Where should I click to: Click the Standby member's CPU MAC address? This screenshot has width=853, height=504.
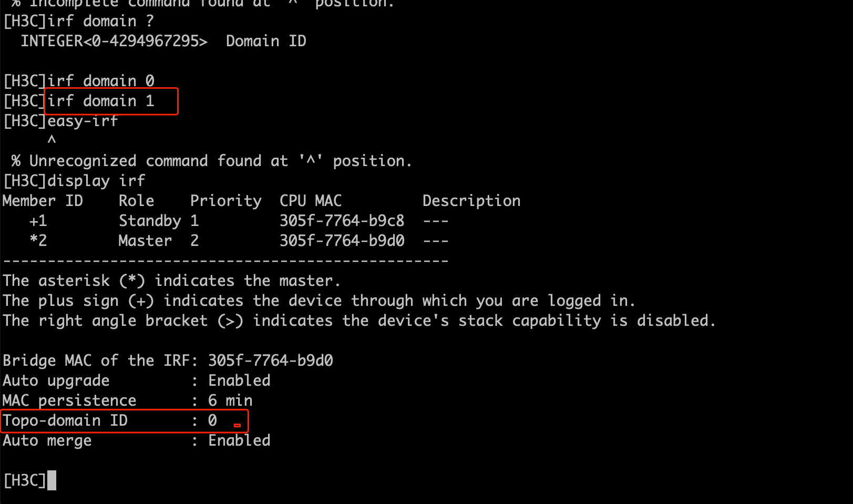(342, 221)
